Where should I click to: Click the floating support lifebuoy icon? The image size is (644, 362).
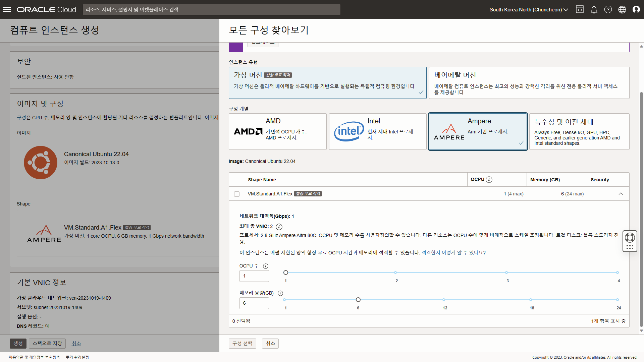pyautogui.click(x=630, y=238)
